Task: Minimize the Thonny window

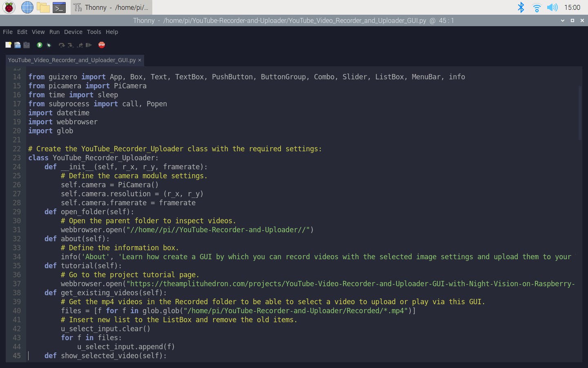Action: (563, 20)
